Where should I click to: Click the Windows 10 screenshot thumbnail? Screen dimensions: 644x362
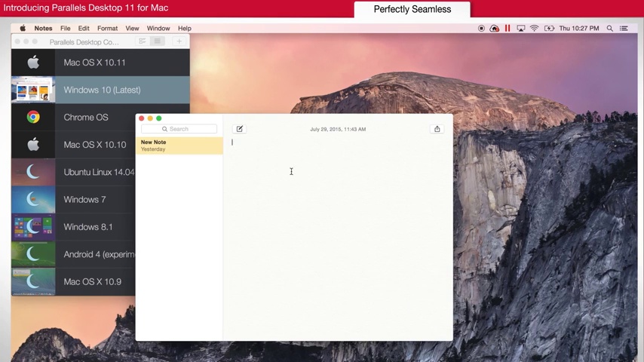[33, 90]
